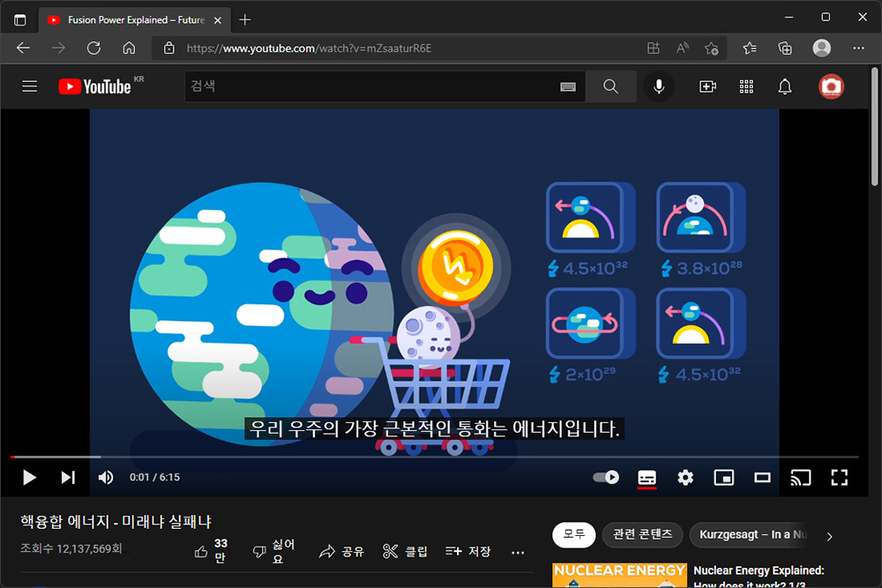This screenshot has height=588, width=882.
Task: Show more filter chips with the arrow
Action: [x=829, y=536]
